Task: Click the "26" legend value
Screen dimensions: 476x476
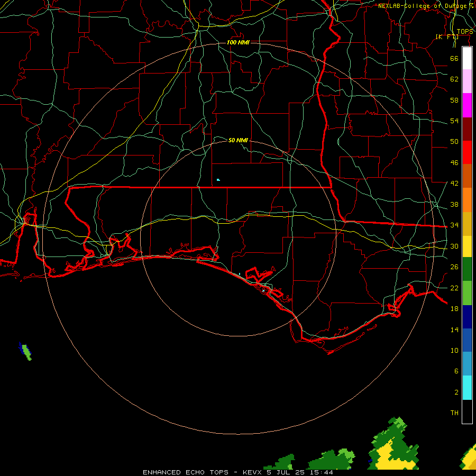Action: [x=454, y=267]
